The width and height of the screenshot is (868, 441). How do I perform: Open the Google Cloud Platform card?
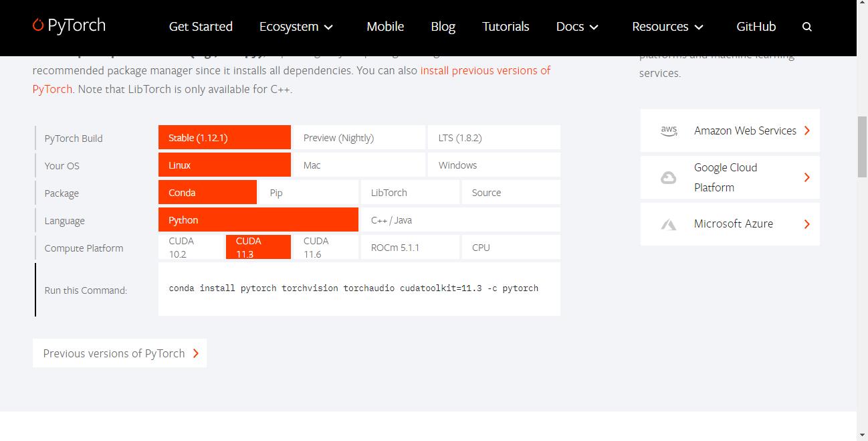point(730,177)
